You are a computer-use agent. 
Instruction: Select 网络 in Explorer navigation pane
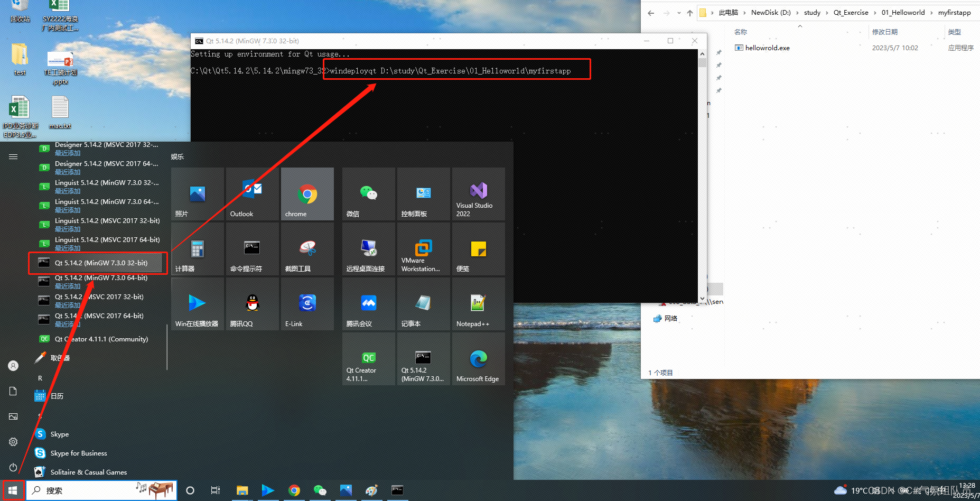(x=666, y=319)
